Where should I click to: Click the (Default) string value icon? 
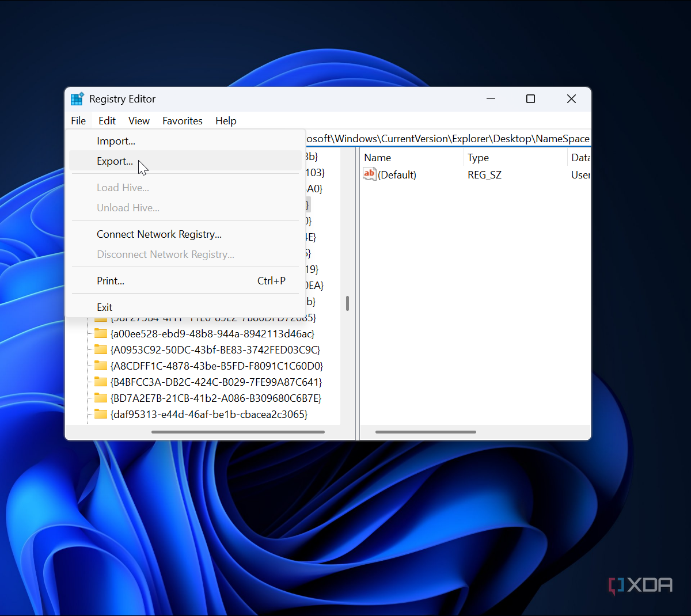(x=370, y=174)
